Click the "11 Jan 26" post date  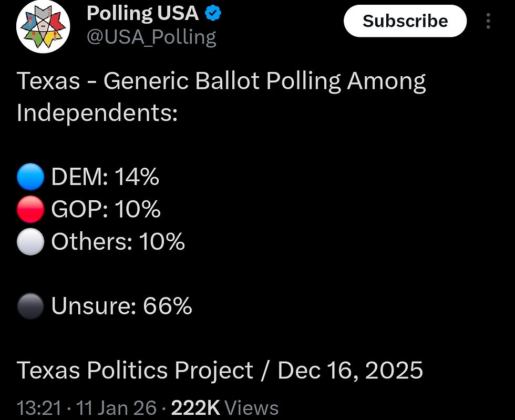(x=117, y=408)
